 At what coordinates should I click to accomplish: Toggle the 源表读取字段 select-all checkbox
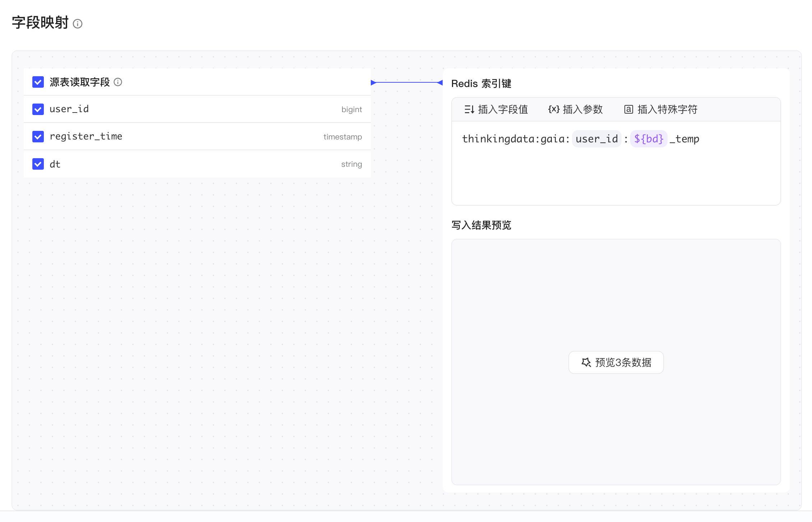point(38,82)
